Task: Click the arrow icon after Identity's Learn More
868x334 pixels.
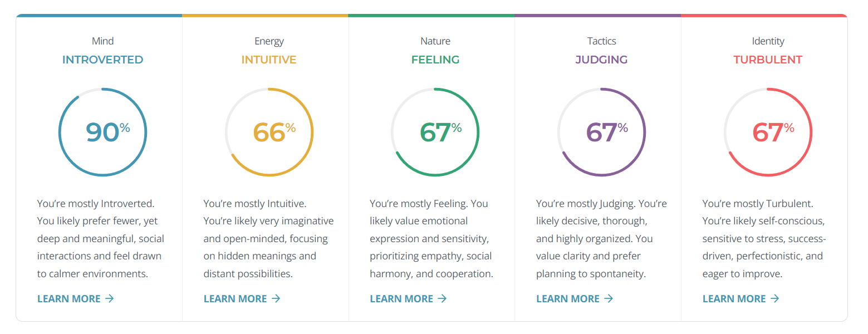Action: pyautogui.click(x=775, y=298)
